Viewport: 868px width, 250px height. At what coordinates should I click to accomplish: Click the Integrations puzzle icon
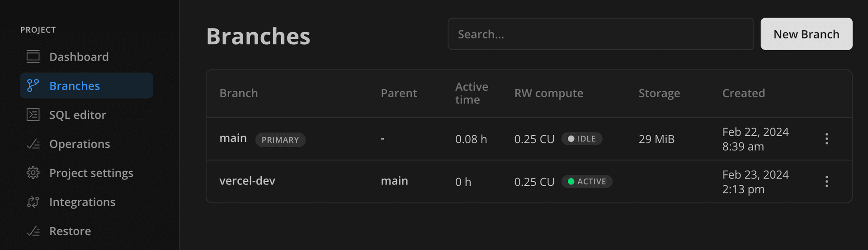click(x=33, y=202)
